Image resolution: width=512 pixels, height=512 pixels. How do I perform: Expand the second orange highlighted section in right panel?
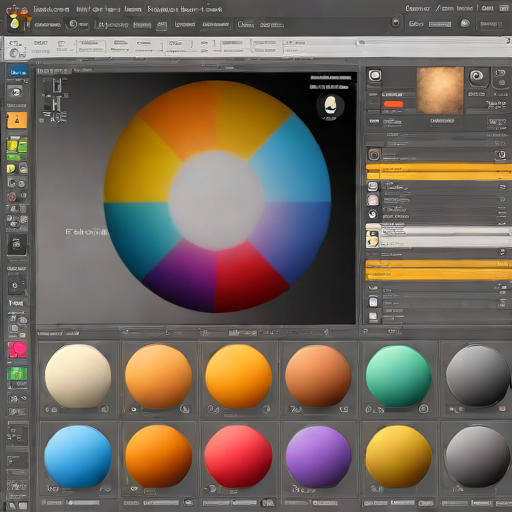coord(439,270)
